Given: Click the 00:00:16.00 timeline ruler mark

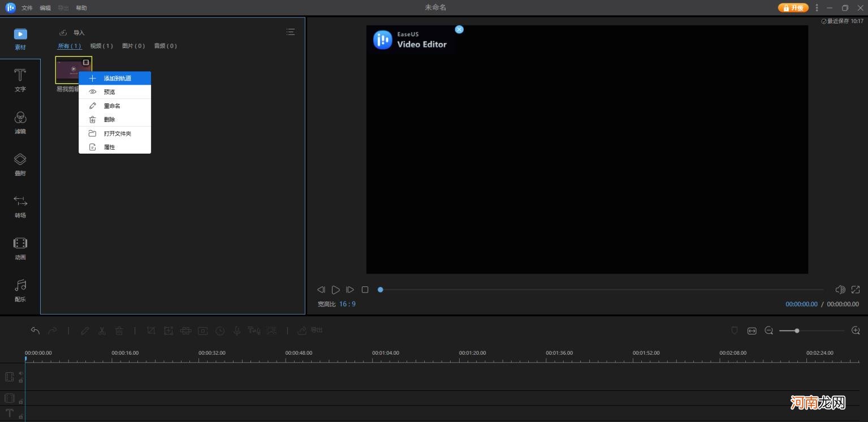Looking at the screenshot, I should tap(125, 353).
